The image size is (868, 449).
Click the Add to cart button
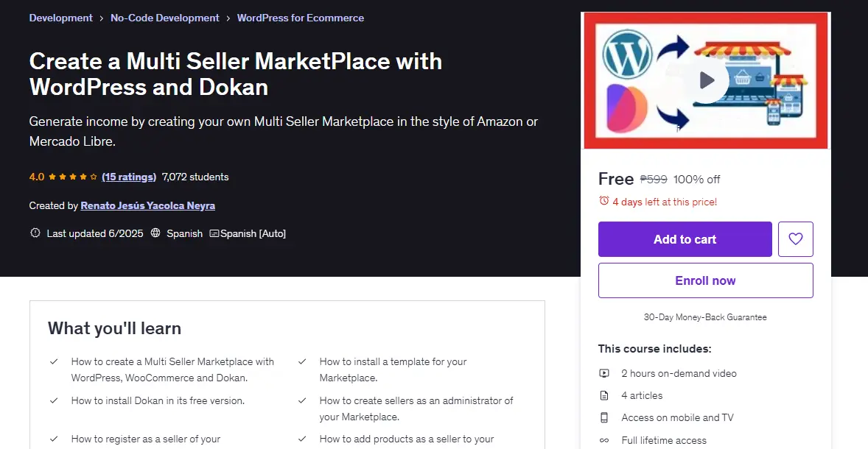685,239
